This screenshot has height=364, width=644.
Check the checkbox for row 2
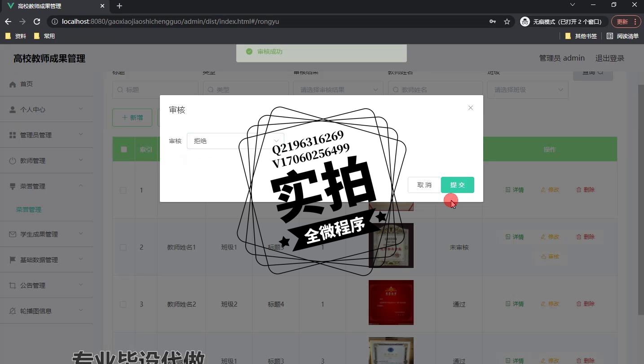123,247
